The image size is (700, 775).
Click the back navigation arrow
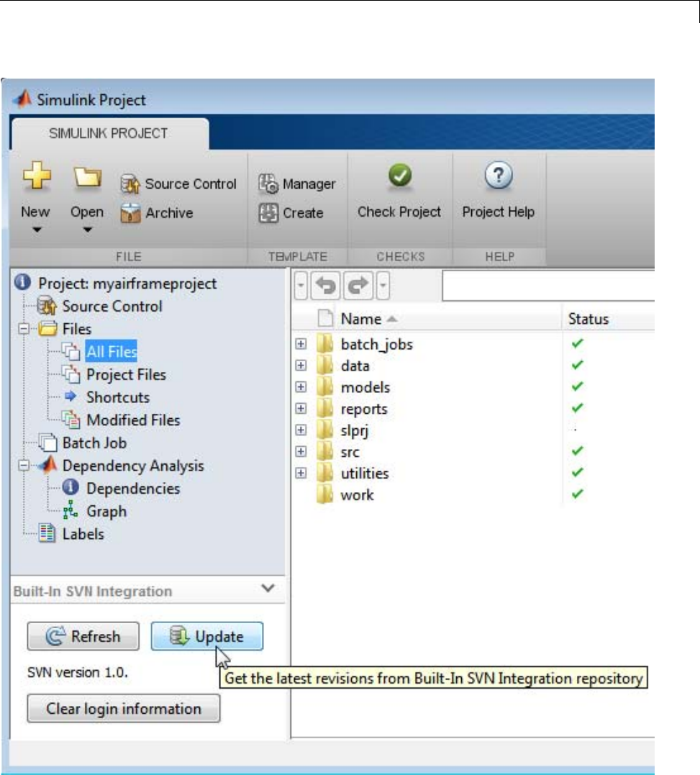pos(326,286)
